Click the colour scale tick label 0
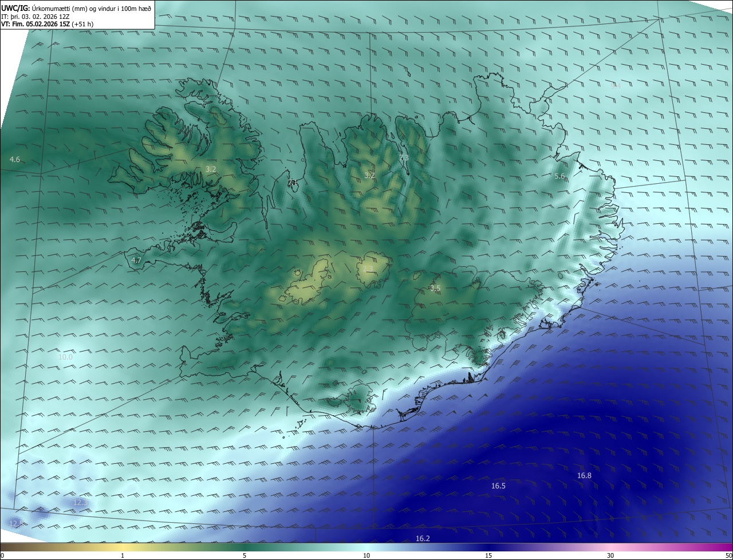 (x=2, y=555)
